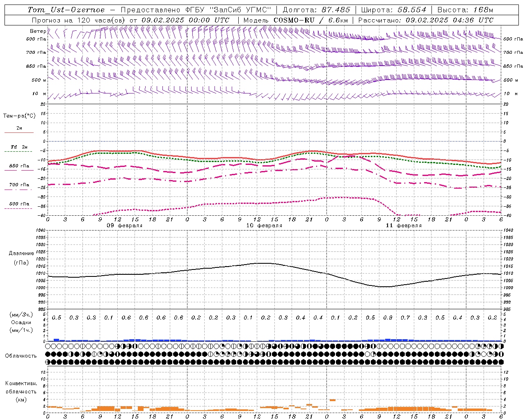
Task: Click the 'Тем-ра(°C)' temperature label
Action: click(19, 116)
